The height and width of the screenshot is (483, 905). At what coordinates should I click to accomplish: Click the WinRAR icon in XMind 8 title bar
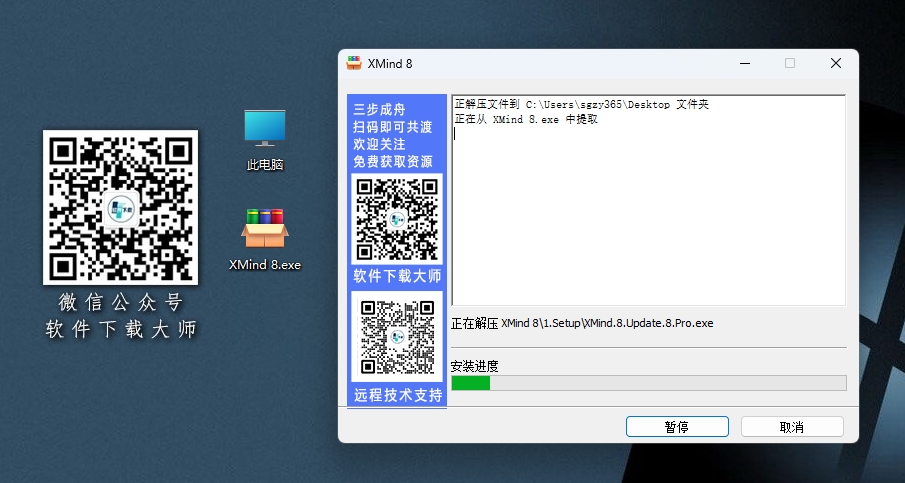[x=354, y=63]
